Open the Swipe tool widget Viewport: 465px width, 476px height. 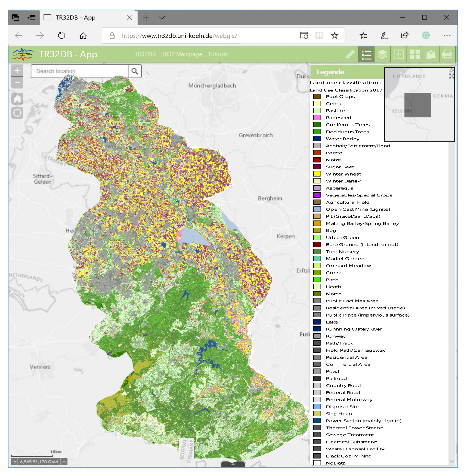pos(398,54)
